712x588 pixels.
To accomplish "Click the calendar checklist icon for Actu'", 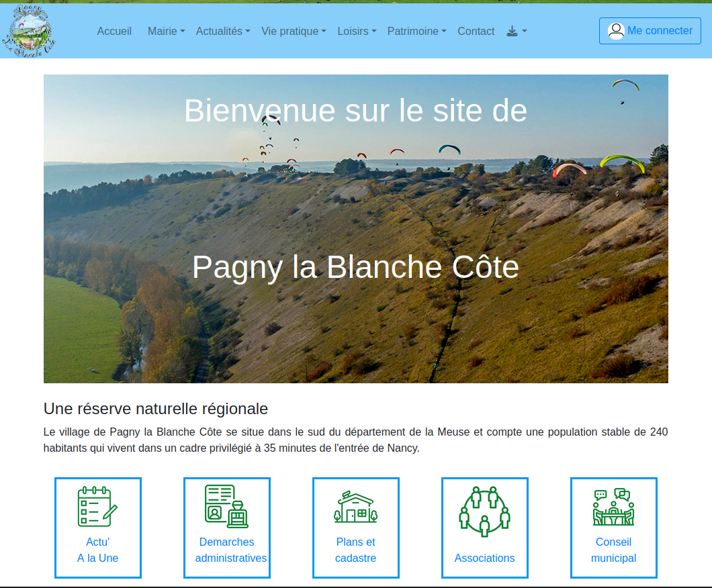I will 98,506.
